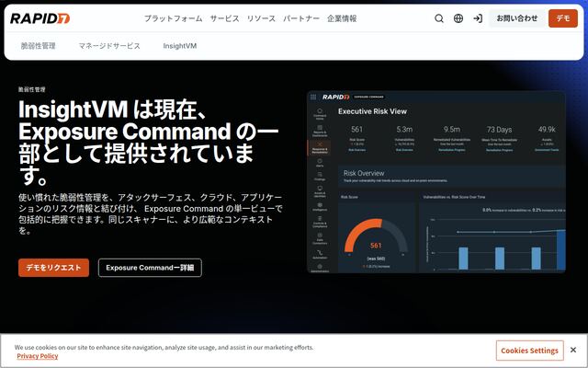Open the site search icon

[x=439, y=18]
